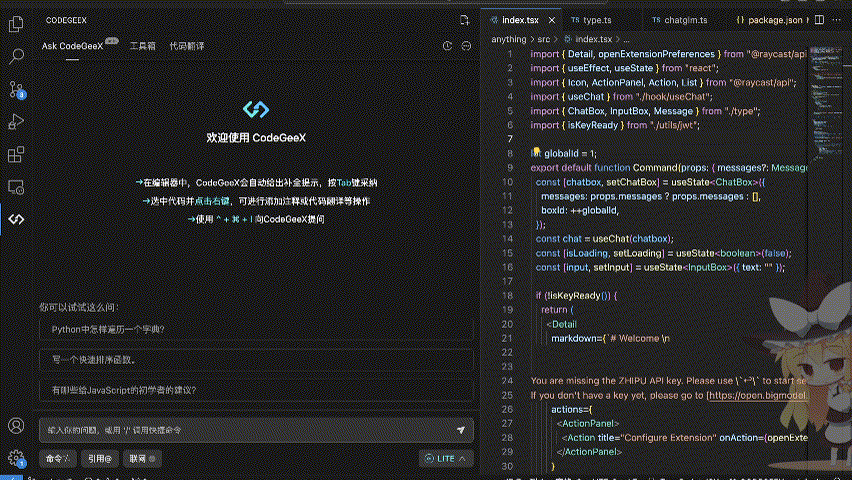
Task: Click the 引用@ reference button
Action: [100, 459]
